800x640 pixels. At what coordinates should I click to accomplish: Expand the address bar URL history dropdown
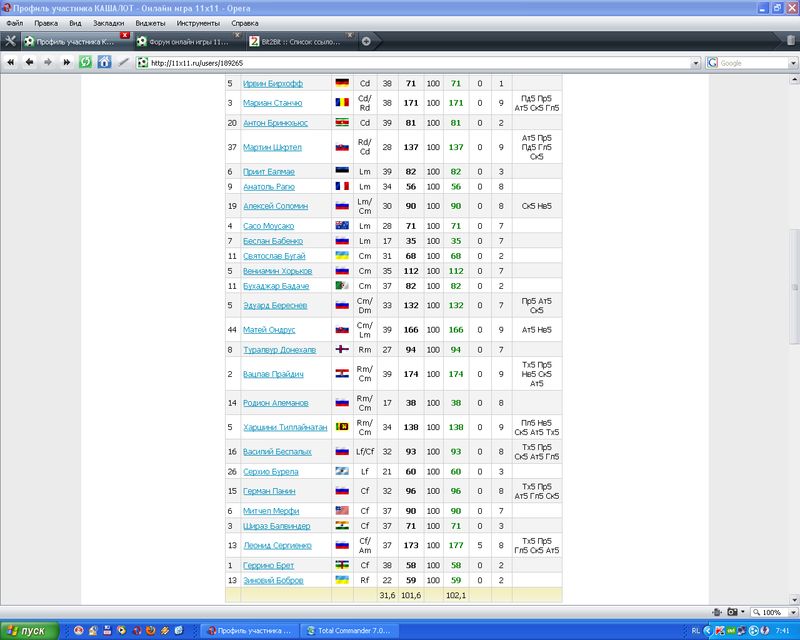696,63
